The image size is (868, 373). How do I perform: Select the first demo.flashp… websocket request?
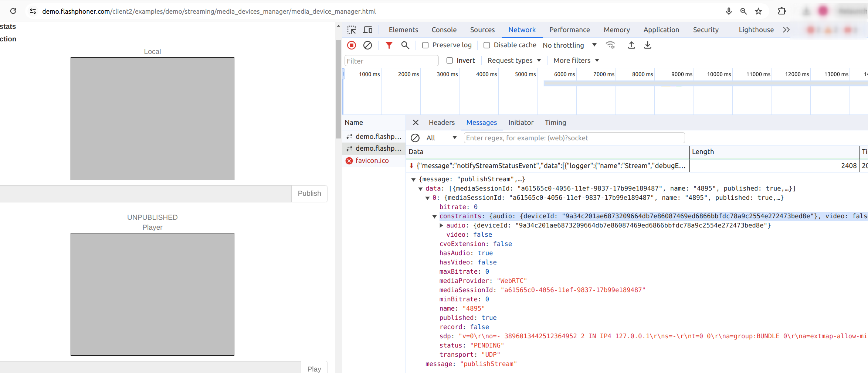[x=374, y=137]
